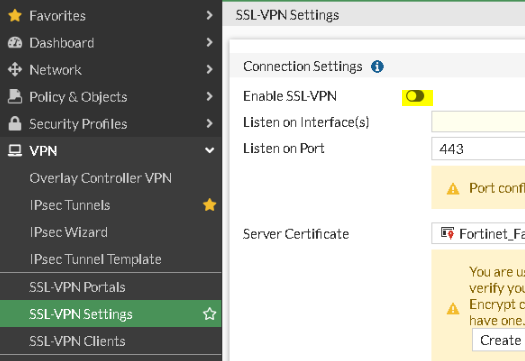This screenshot has height=361, width=525.
Task: Click the VPN laptop icon
Action: pyautogui.click(x=15, y=151)
